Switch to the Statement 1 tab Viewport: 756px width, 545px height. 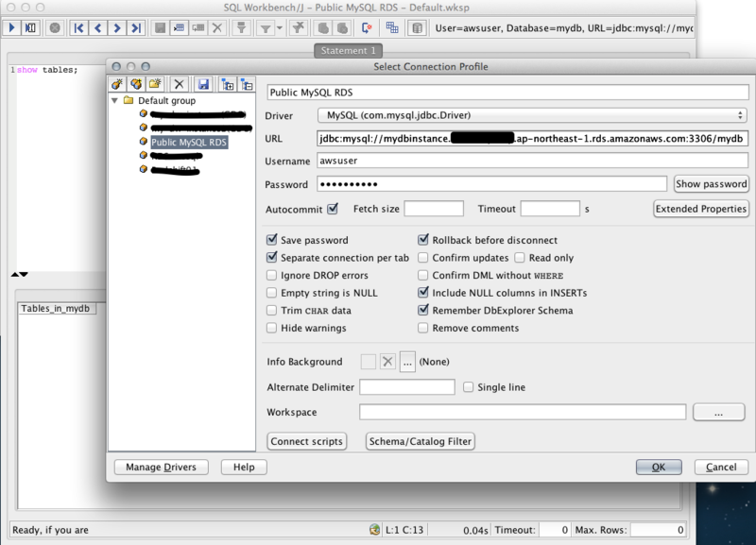click(348, 51)
